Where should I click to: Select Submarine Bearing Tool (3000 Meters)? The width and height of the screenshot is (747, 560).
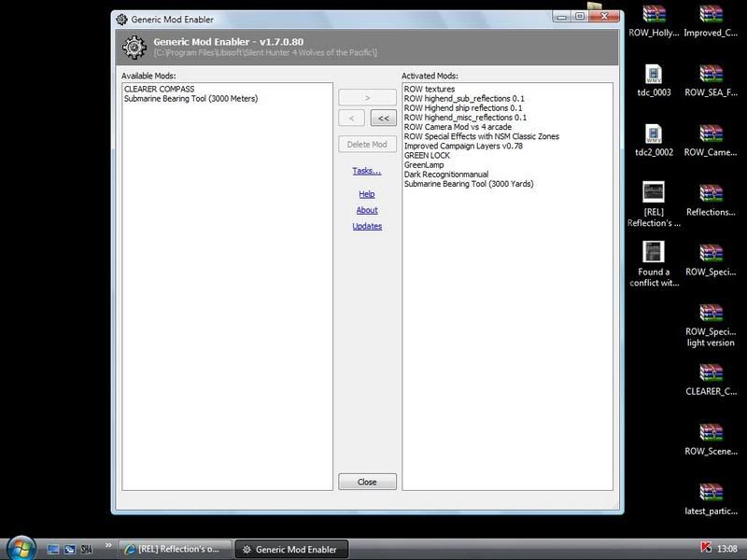[191, 99]
